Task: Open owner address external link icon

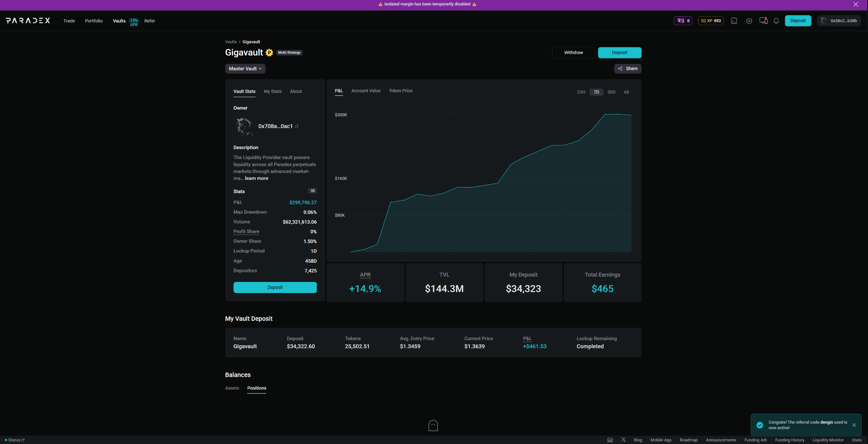Action: click(297, 127)
